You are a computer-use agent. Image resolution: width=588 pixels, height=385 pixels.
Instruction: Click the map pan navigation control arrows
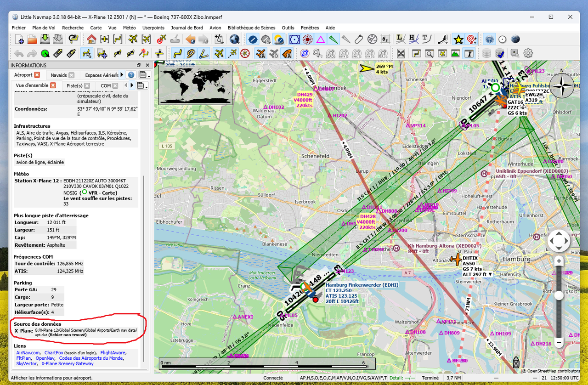click(559, 241)
